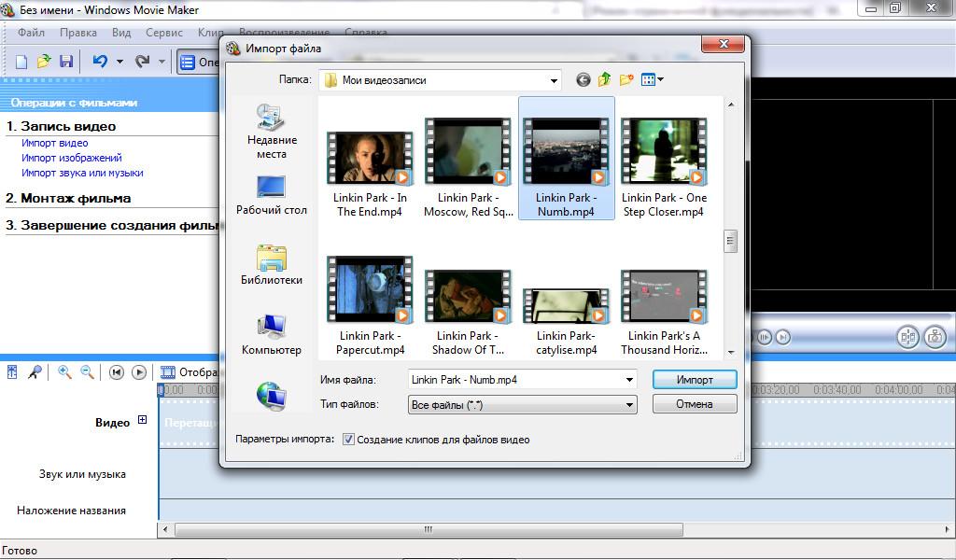Open the redo history dropdown arrow
This screenshot has height=560, width=956.
(162, 62)
